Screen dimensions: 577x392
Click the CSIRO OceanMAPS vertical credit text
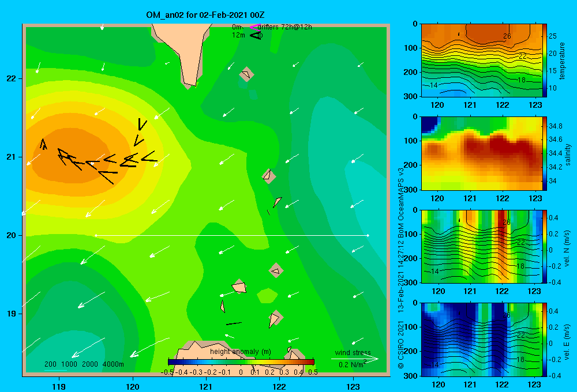401,269
